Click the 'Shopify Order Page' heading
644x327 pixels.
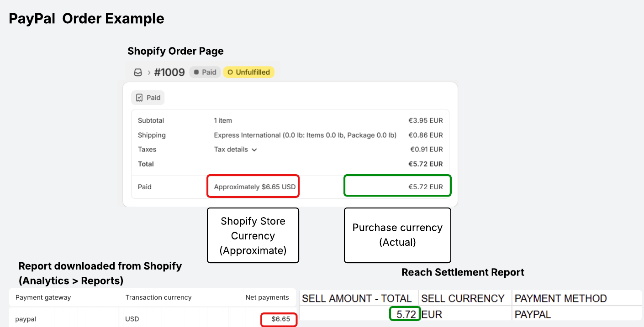coord(175,51)
